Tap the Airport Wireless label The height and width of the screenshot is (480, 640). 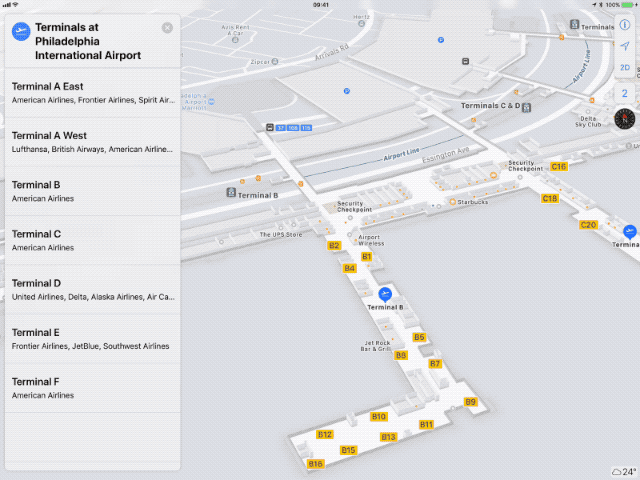(x=371, y=240)
